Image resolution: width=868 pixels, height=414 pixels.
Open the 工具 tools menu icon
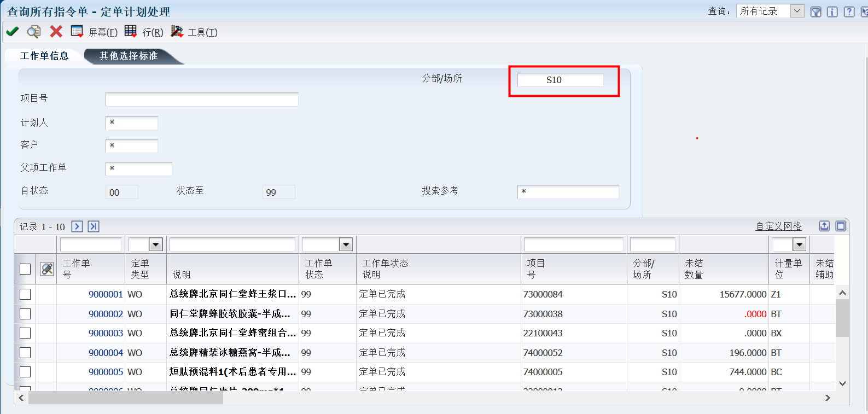point(177,32)
